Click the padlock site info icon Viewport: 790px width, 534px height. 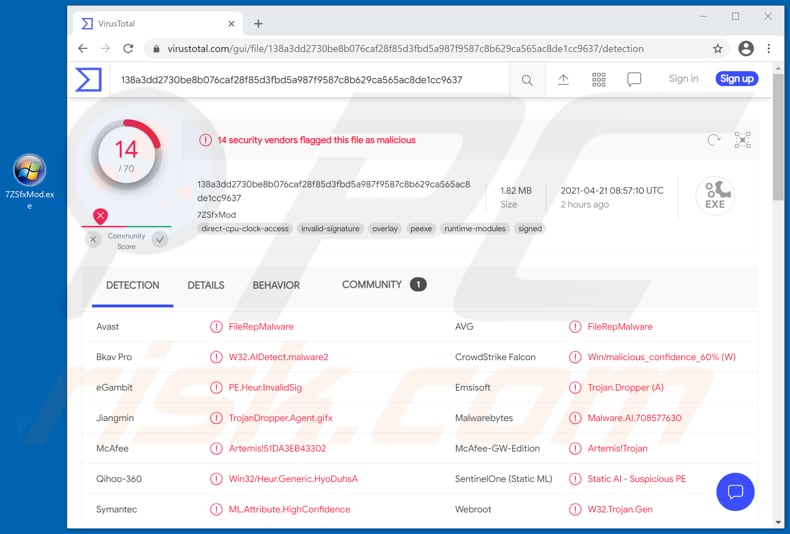click(x=156, y=49)
